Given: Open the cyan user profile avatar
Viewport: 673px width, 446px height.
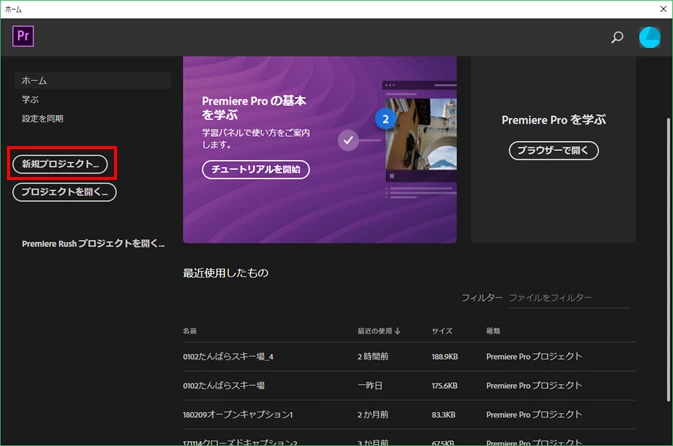Looking at the screenshot, I should click(649, 37).
